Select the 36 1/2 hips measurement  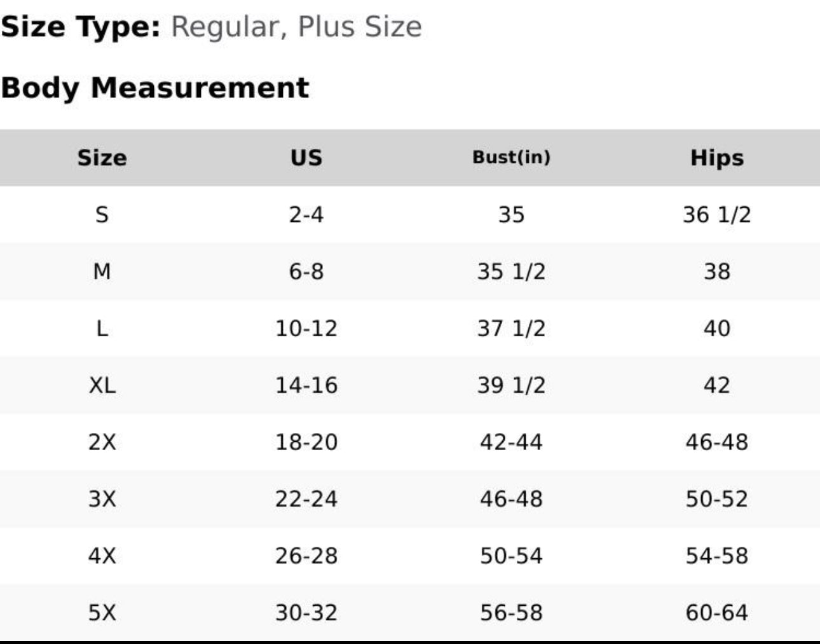[x=716, y=215]
